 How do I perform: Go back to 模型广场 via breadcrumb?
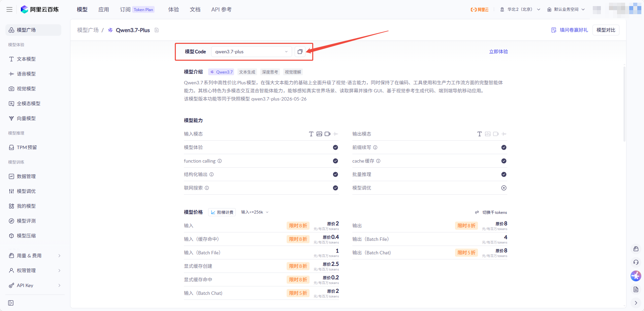click(x=88, y=30)
